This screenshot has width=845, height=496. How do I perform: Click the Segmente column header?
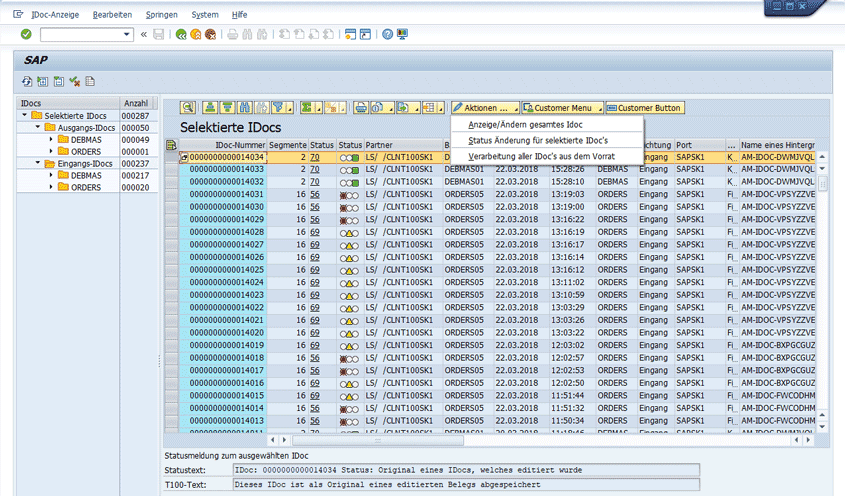coord(288,145)
